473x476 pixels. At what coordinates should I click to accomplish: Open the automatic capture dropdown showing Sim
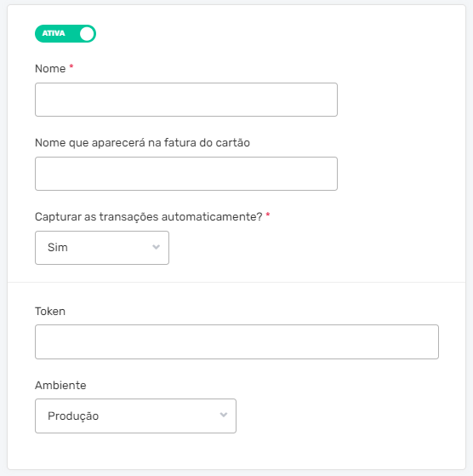(x=102, y=248)
